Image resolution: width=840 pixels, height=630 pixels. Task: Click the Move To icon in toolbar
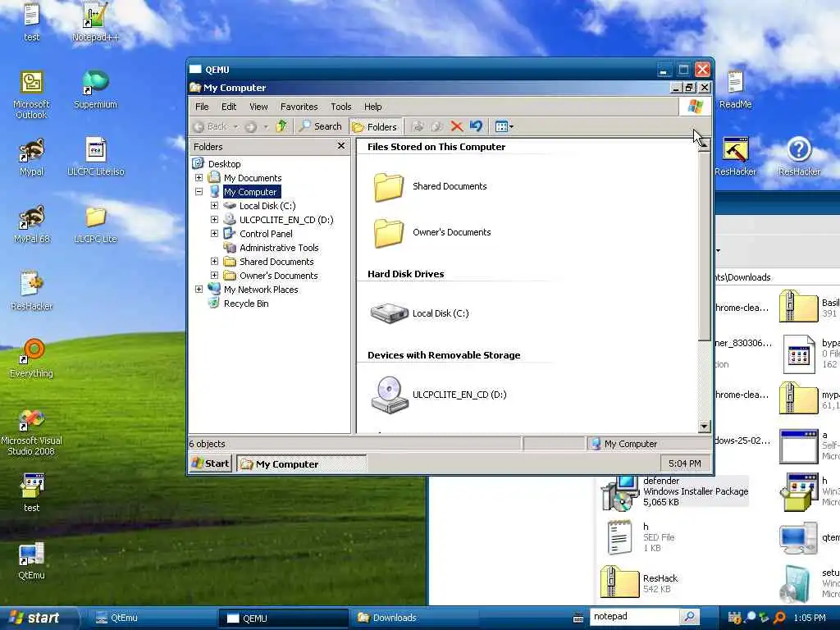[418, 126]
